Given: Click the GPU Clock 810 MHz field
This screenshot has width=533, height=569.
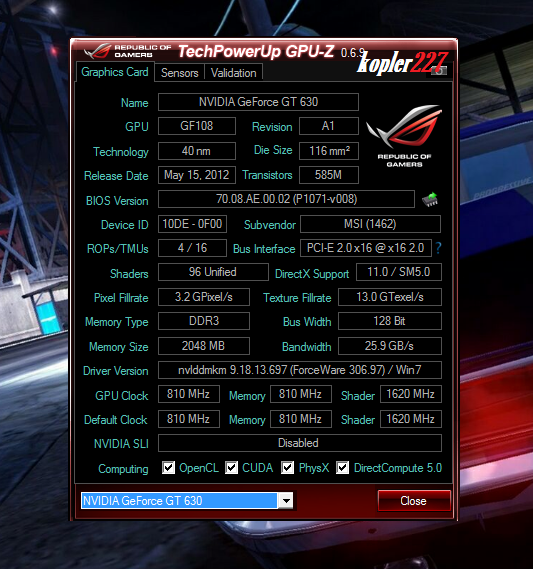Looking at the screenshot, I should tap(189, 394).
